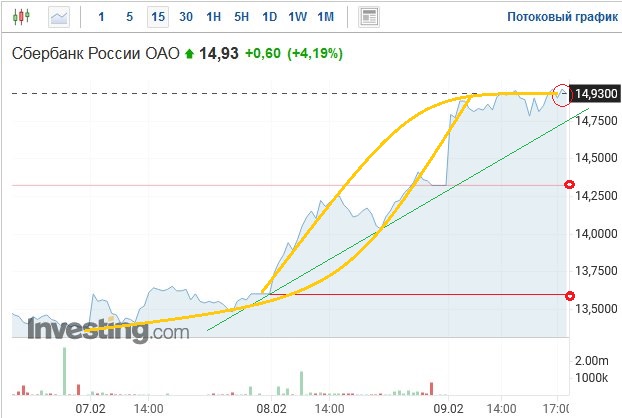Screen dimensions: 622x418
Task: Click the 14,9300 current price label
Action: [x=595, y=94]
